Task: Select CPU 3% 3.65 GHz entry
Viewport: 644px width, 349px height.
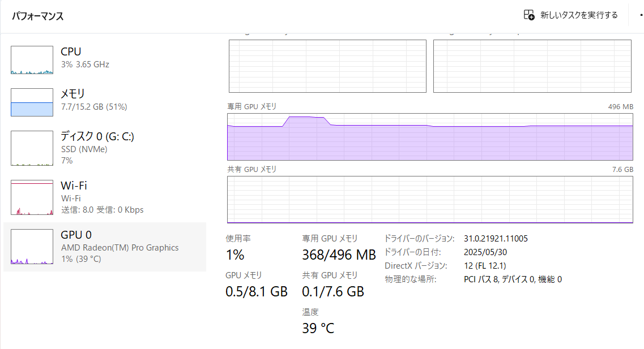Action: [85, 58]
